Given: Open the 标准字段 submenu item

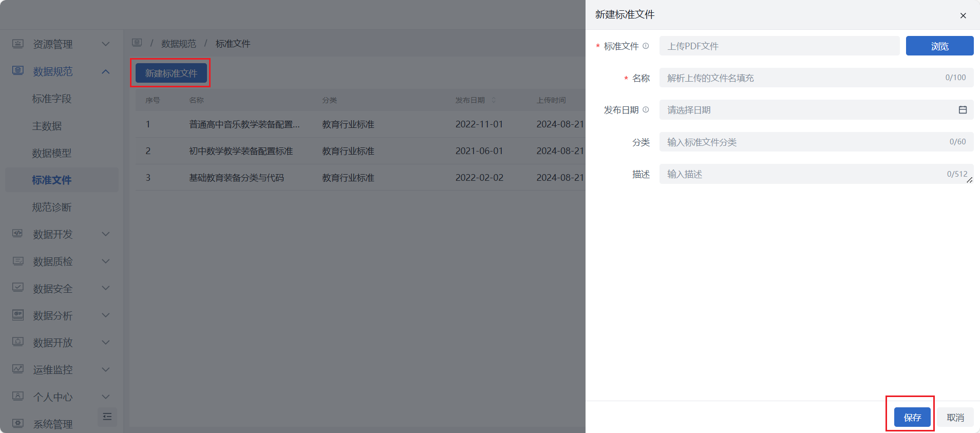Looking at the screenshot, I should pos(52,99).
